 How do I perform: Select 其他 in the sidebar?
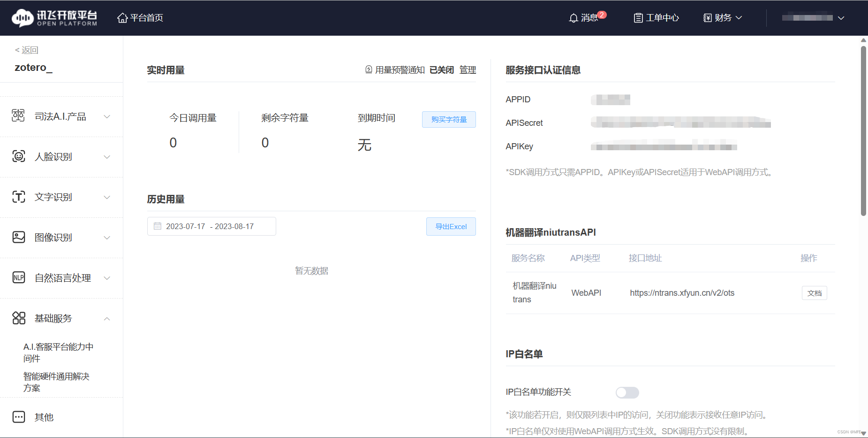coord(44,417)
